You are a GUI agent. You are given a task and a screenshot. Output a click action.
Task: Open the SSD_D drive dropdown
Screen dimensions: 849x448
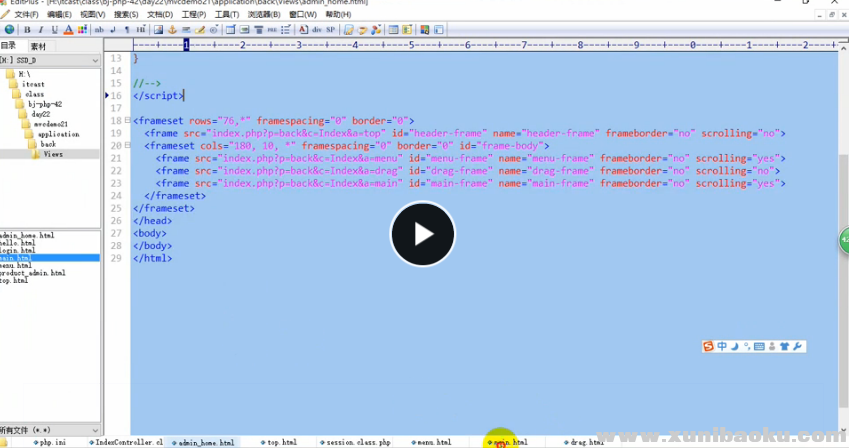click(95, 61)
